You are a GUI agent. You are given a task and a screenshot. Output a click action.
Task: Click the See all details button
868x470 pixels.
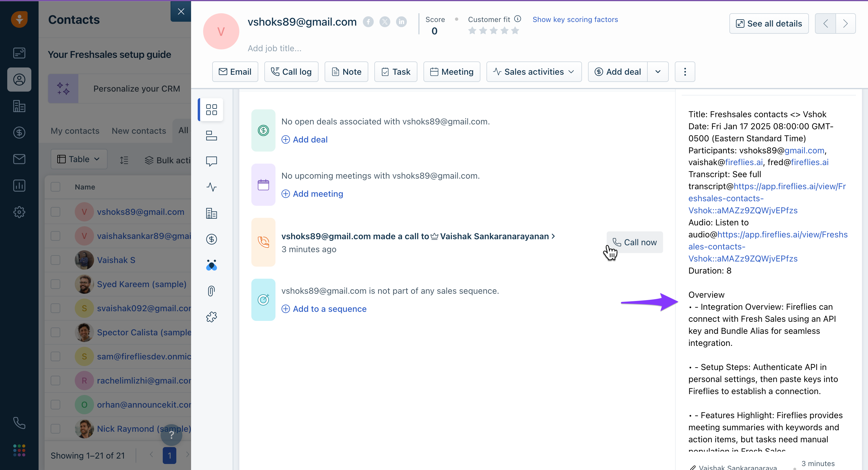click(x=769, y=23)
